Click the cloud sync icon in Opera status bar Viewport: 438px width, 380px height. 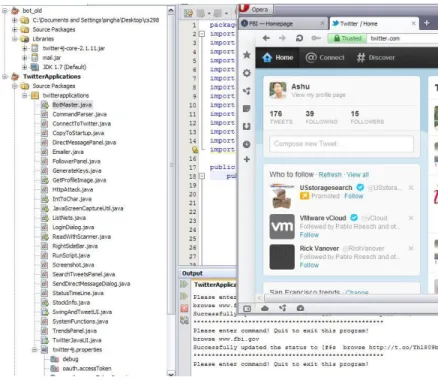265,308
